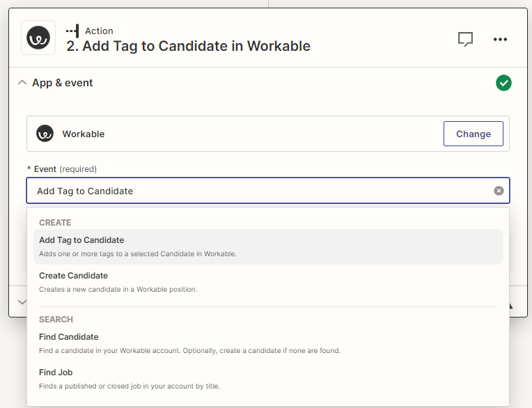
Task: Click Workable icon in the app row
Action: (x=45, y=134)
